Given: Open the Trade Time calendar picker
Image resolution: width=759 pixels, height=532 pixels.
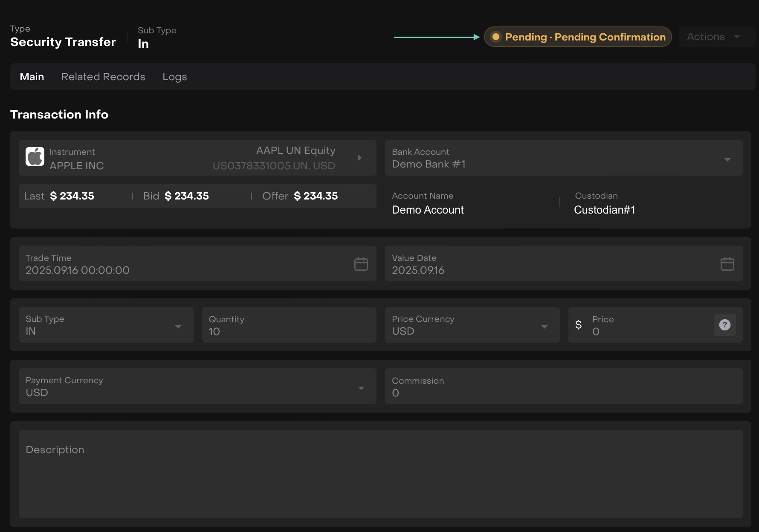Looking at the screenshot, I should pos(361,264).
